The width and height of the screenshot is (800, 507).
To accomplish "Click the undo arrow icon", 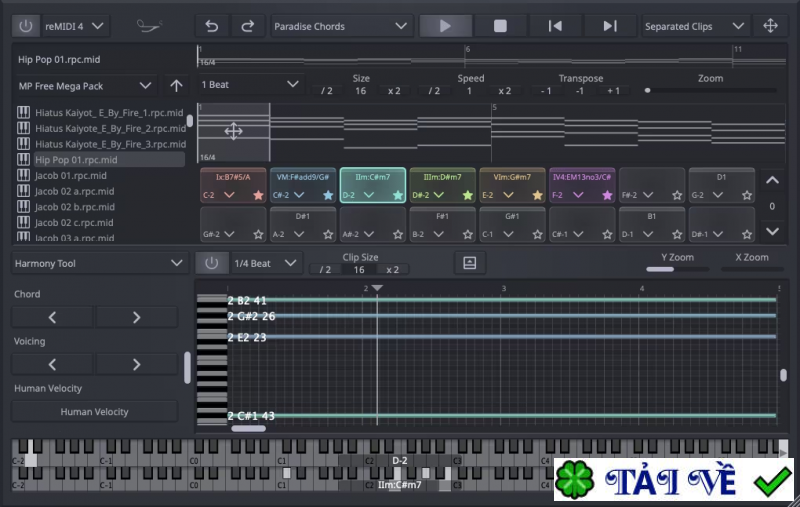I will click(211, 26).
